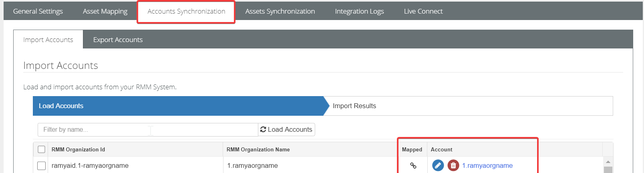
Task: Click the mapped chain-link icon
Action: pyautogui.click(x=413, y=165)
